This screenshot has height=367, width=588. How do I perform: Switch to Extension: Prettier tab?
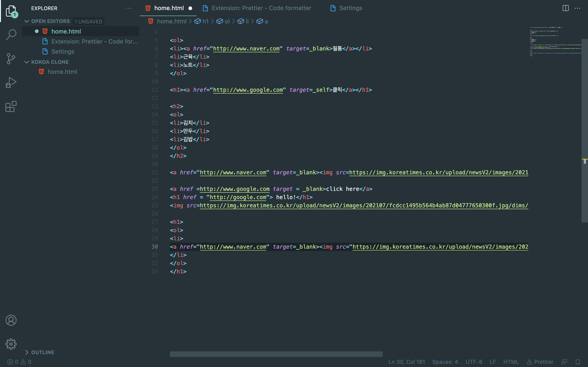point(261,8)
